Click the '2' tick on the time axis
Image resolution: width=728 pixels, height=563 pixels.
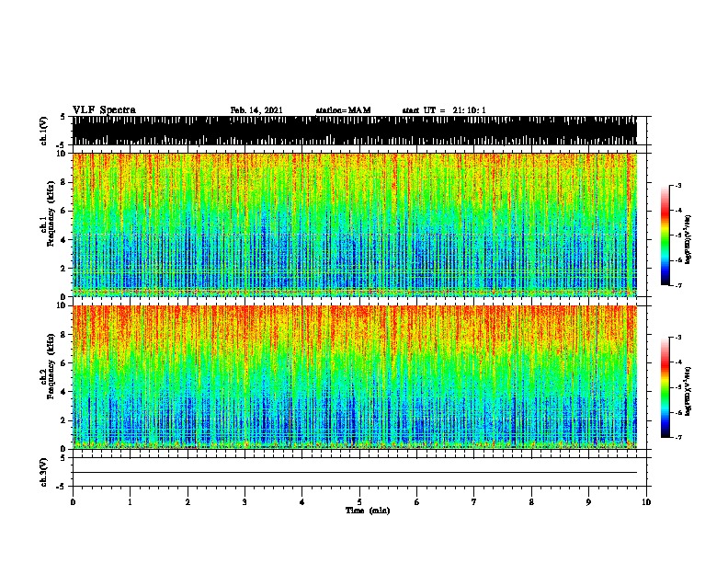tap(188, 501)
